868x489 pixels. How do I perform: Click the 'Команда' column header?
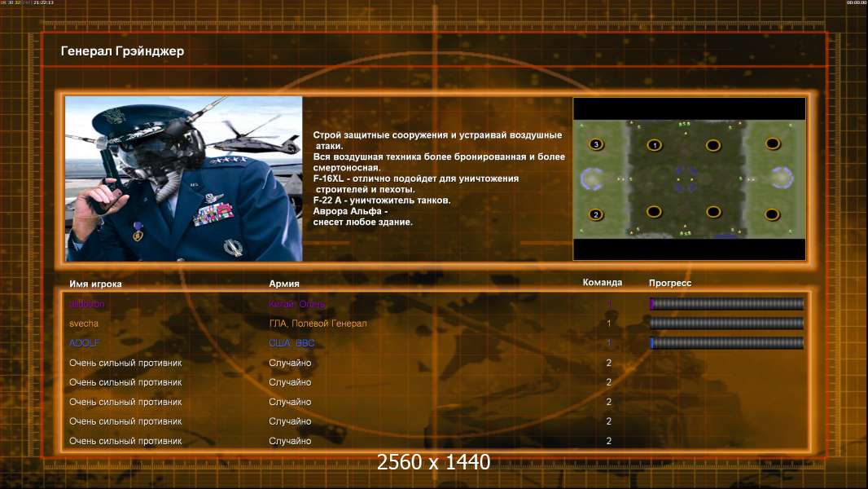pyautogui.click(x=603, y=283)
